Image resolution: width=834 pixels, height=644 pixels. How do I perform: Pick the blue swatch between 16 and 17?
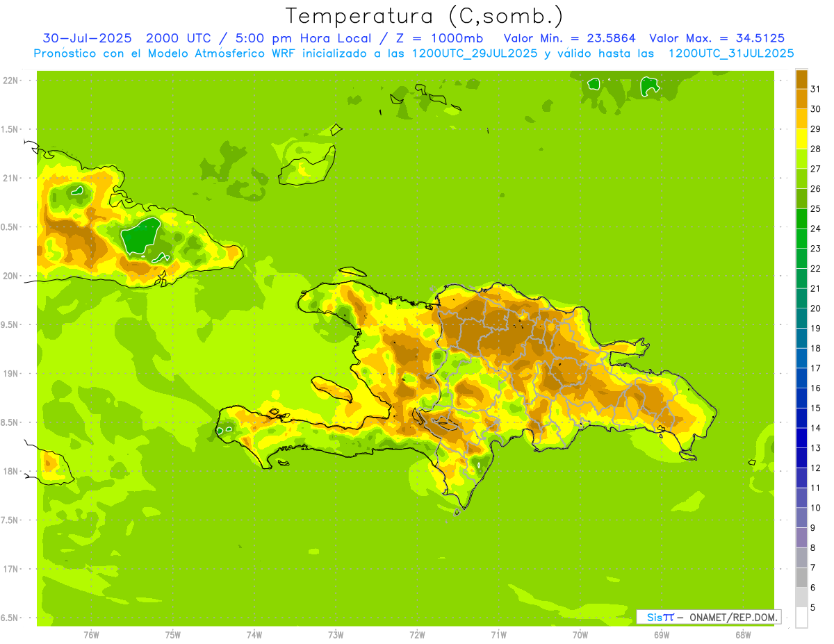pos(801,378)
